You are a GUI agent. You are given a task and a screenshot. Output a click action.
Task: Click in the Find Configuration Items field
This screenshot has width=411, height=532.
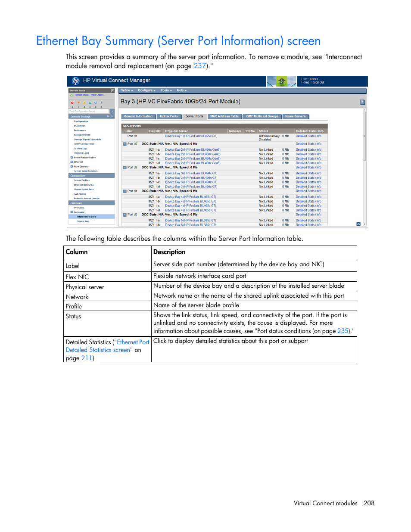(89, 111)
